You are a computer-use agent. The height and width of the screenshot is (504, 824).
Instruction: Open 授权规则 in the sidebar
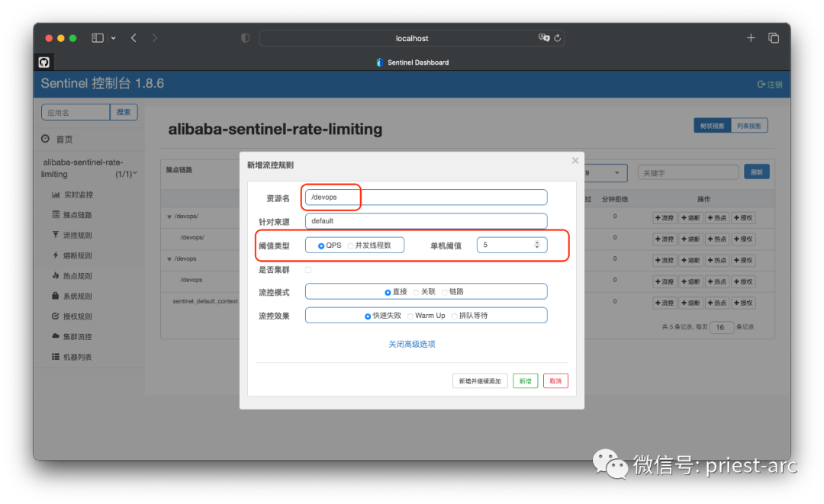(72, 316)
